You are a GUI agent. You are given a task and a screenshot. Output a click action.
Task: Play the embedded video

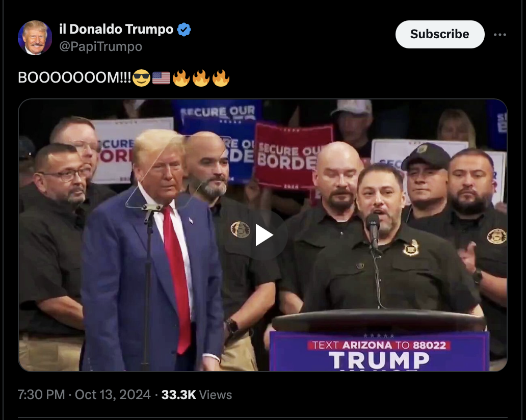[263, 235]
